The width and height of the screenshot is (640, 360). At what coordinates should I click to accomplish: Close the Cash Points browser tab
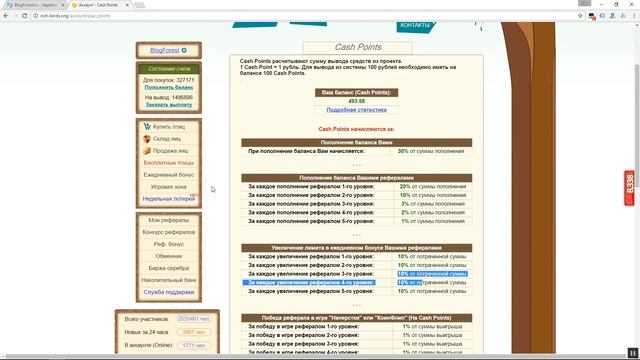[127, 5]
